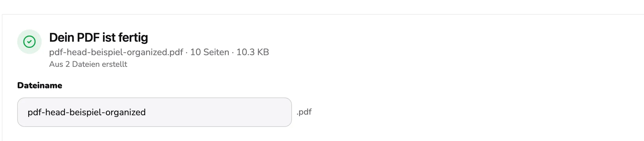Click the green checkmark success icon
The image size is (644, 141).
29,42
